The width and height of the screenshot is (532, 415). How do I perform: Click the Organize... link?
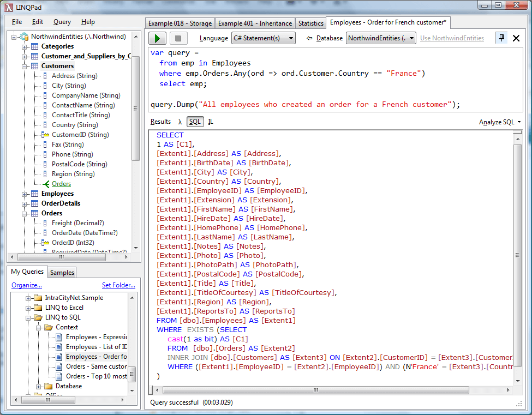tap(27, 285)
